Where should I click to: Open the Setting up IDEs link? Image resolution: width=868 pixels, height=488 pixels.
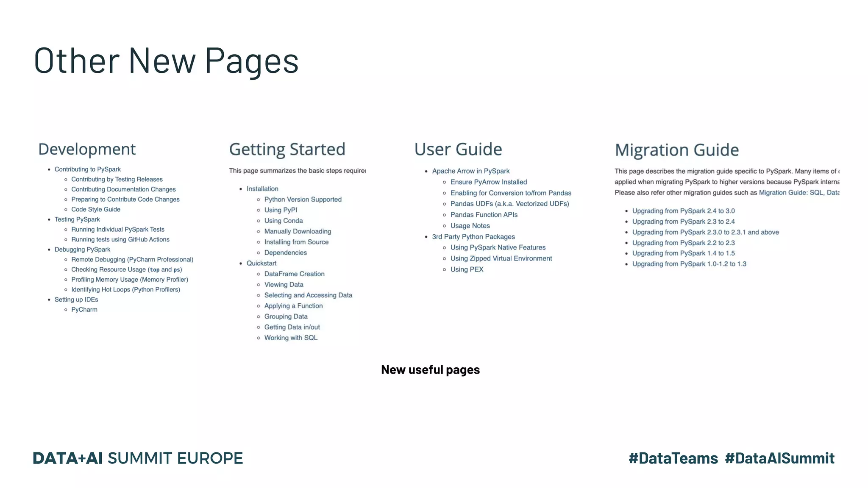coord(76,299)
